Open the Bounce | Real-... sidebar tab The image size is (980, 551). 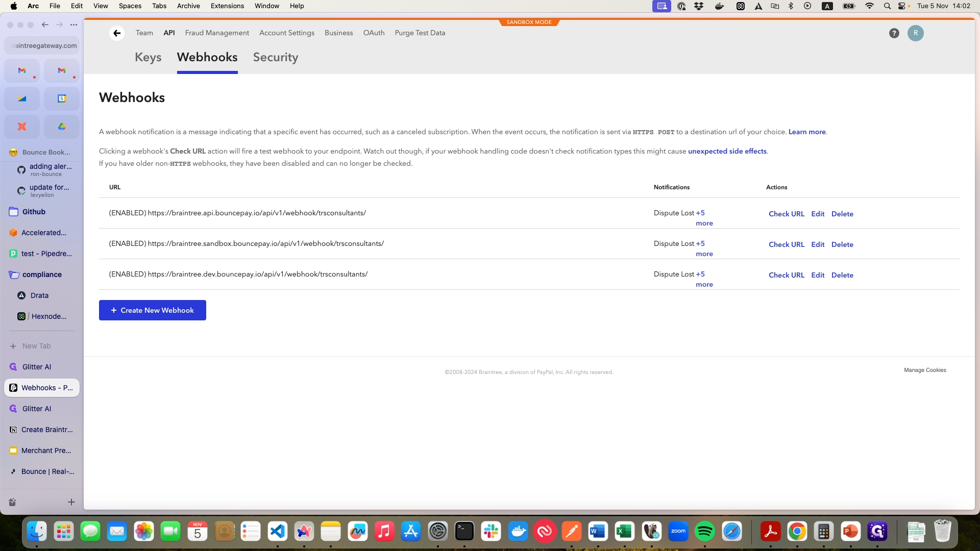point(42,471)
